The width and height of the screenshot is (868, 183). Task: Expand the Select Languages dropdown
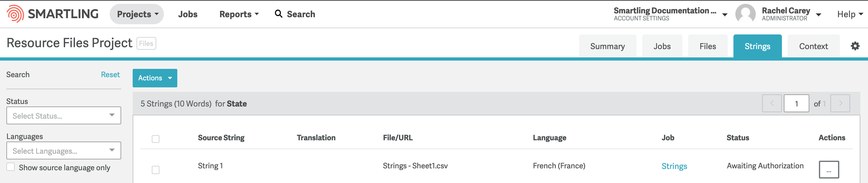[x=64, y=151]
